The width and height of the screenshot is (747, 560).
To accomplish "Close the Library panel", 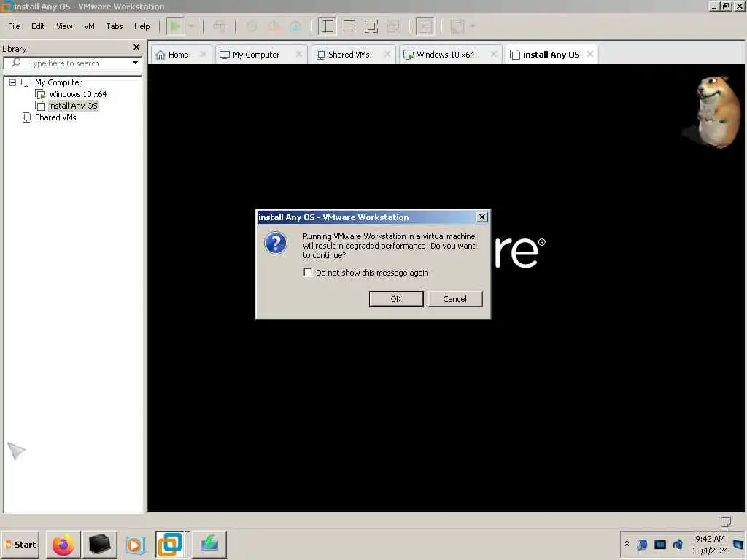I will (136, 47).
